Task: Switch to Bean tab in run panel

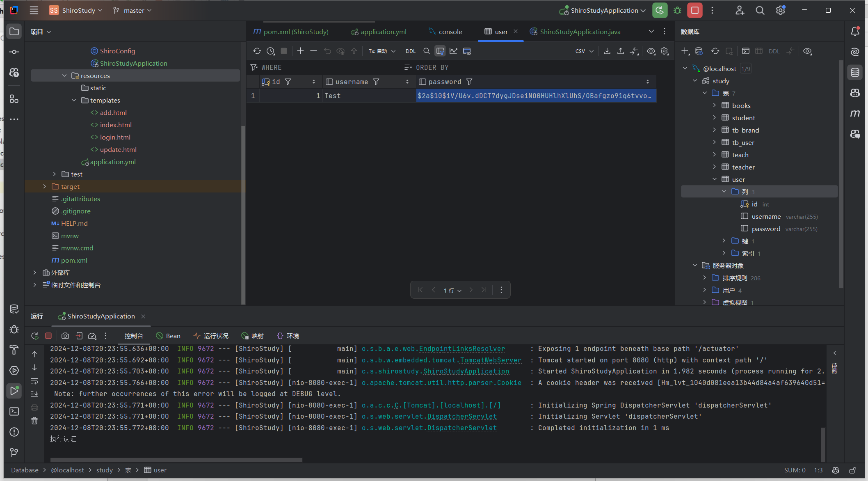Action: pyautogui.click(x=168, y=336)
